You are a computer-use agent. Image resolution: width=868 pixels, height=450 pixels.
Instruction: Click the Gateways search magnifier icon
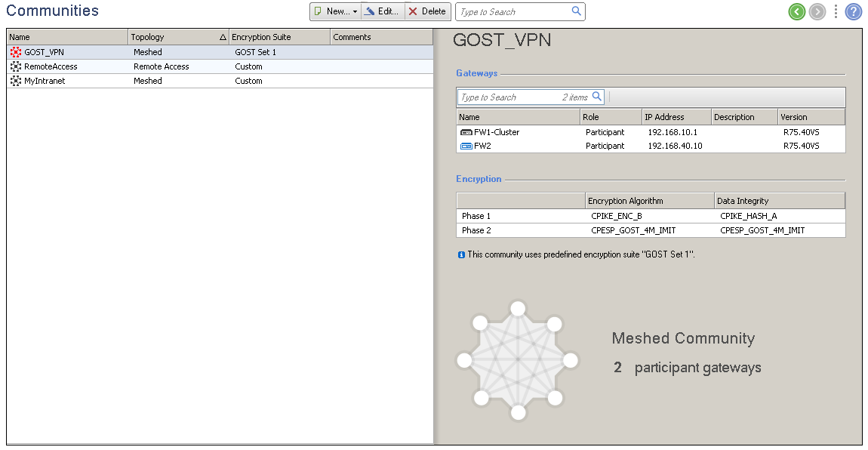point(597,97)
